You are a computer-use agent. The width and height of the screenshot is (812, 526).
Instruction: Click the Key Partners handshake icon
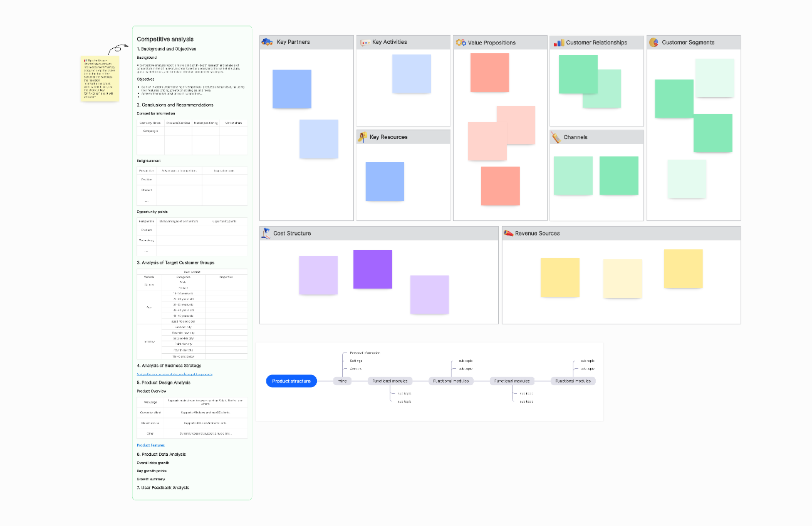(267, 42)
